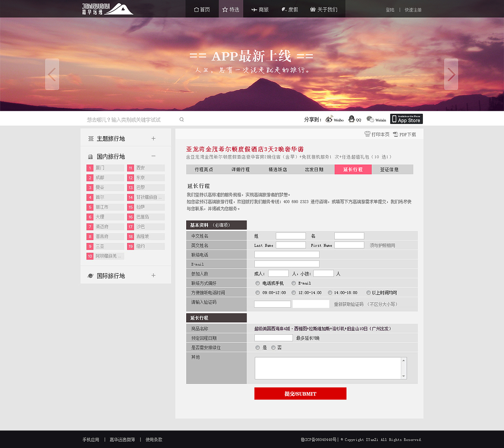Select destination 西安

[146, 168]
